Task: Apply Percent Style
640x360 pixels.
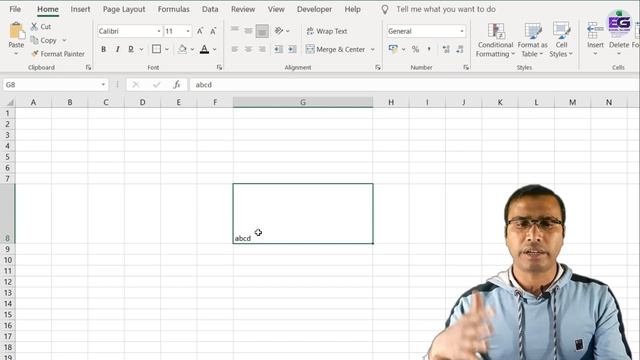Action: coord(416,49)
